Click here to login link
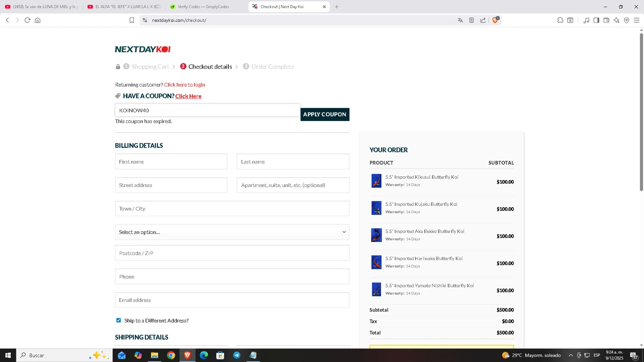The width and height of the screenshot is (644, 362). pos(185,84)
